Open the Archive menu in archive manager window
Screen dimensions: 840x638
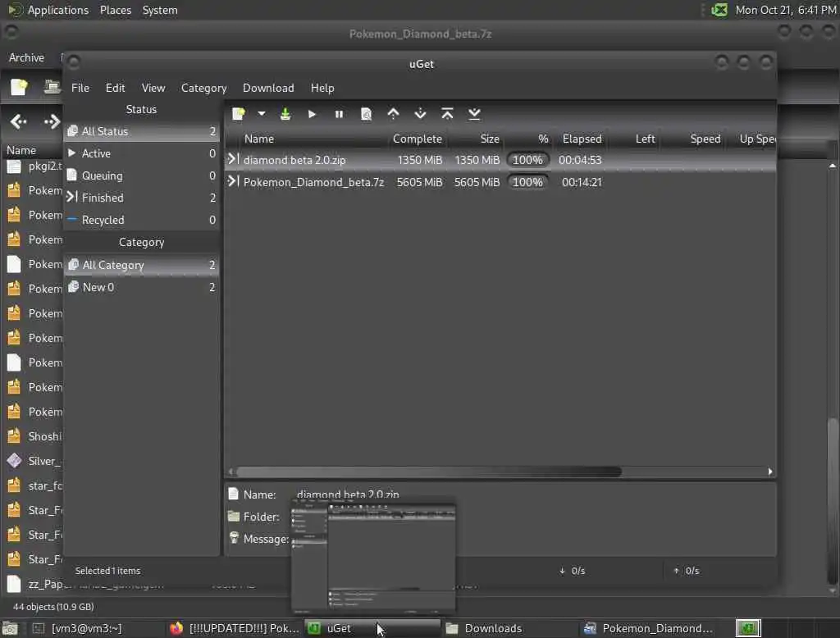(x=26, y=57)
